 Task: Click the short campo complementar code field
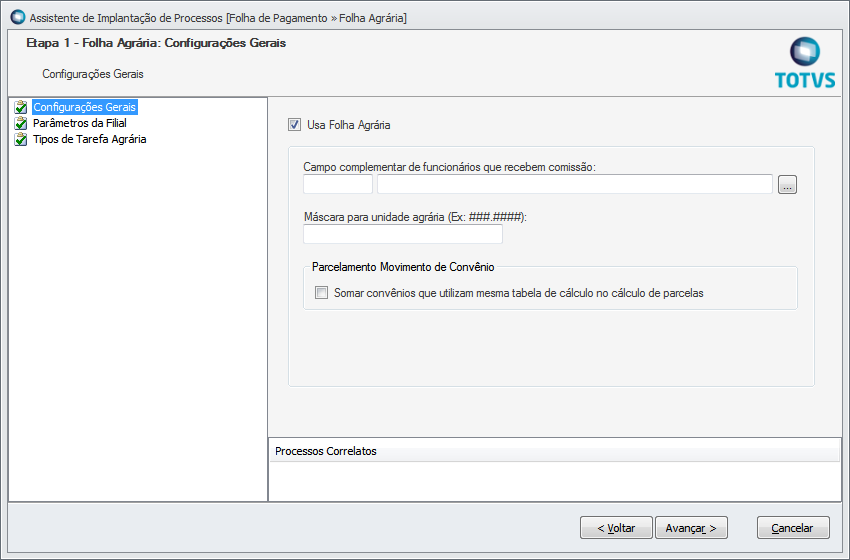pyautogui.click(x=338, y=184)
